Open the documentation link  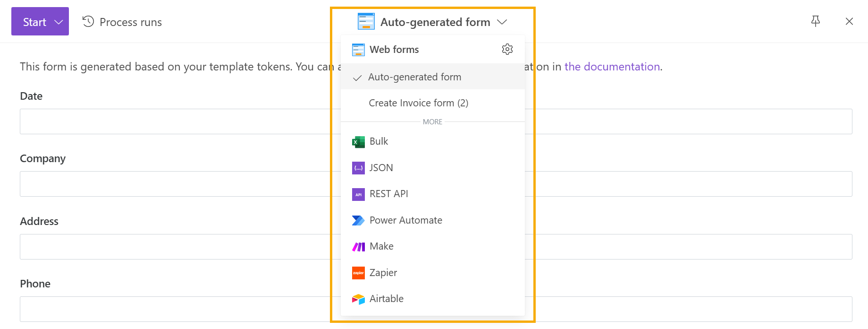click(x=612, y=67)
